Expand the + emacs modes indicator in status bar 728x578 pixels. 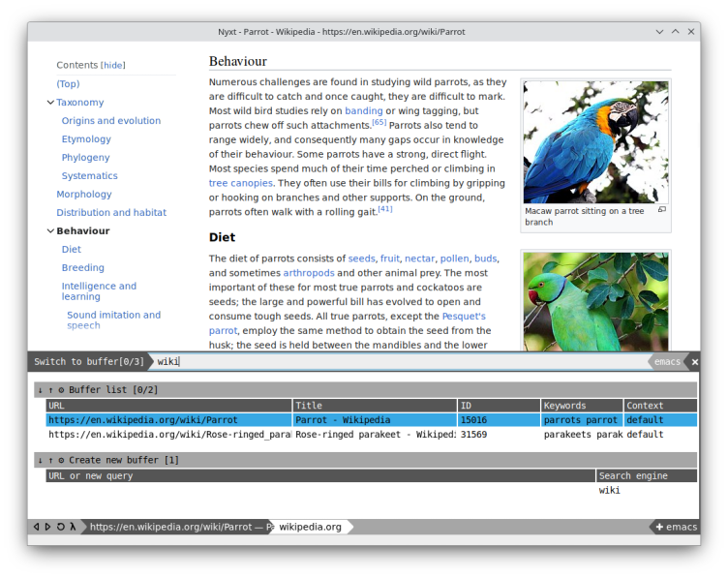676,527
